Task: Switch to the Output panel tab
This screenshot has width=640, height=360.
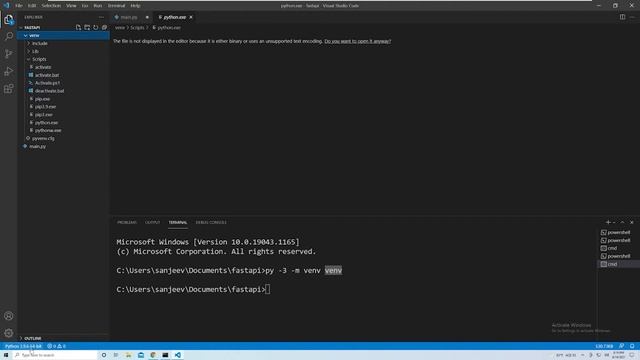Action: pos(153,222)
